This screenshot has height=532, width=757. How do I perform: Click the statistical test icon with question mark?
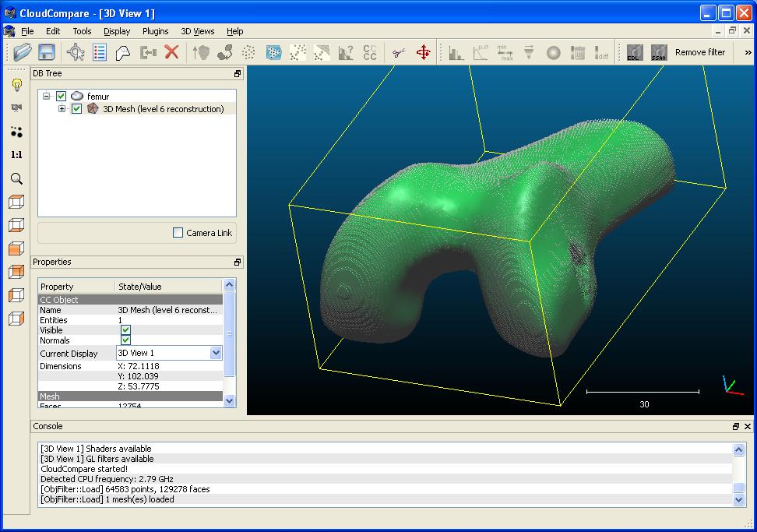(x=346, y=52)
